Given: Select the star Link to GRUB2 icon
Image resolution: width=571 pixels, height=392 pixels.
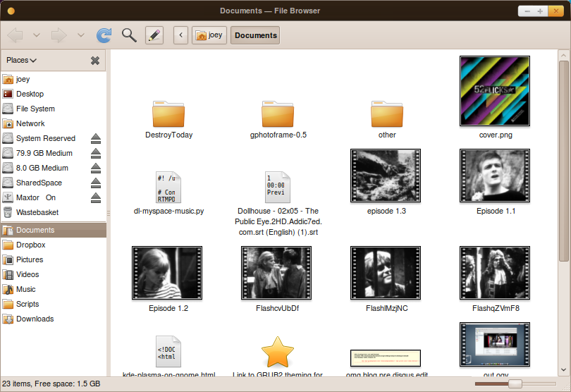Looking at the screenshot, I should (278, 352).
